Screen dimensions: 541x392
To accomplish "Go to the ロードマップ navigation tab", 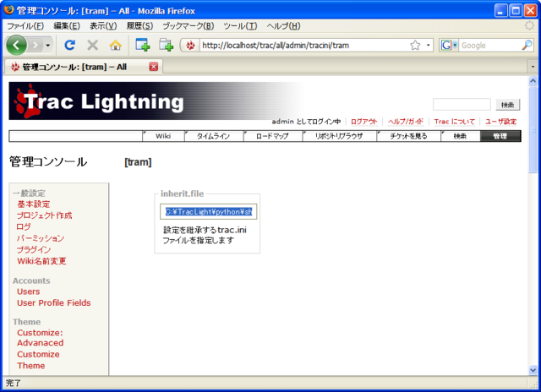I will click(272, 136).
